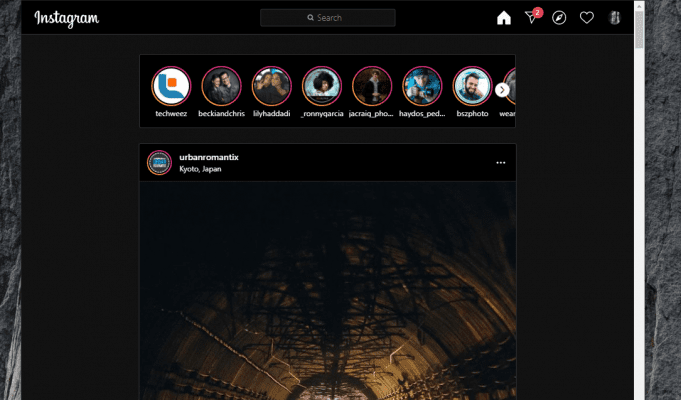Click the beckiandchris story label

click(221, 114)
